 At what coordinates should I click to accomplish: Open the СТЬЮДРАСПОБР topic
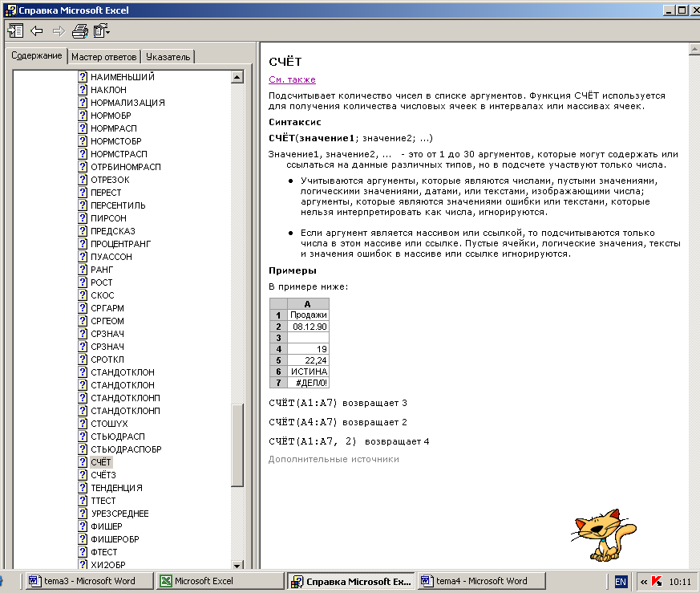coord(126,449)
